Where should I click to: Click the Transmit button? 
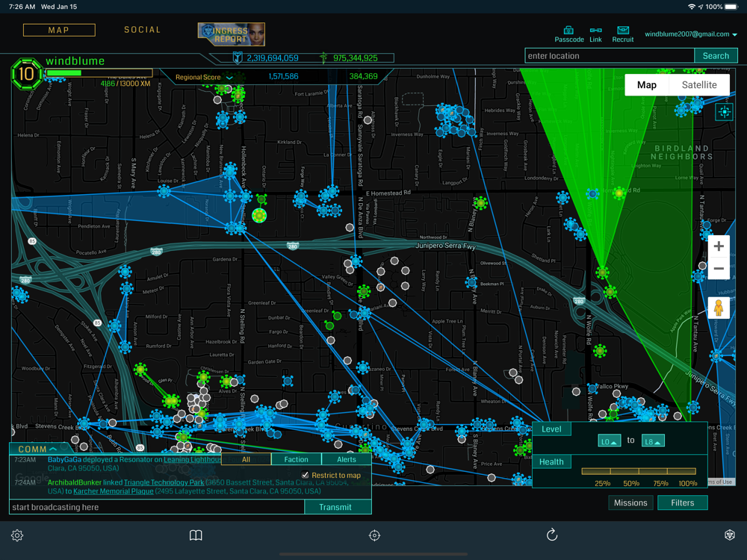point(335,507)
